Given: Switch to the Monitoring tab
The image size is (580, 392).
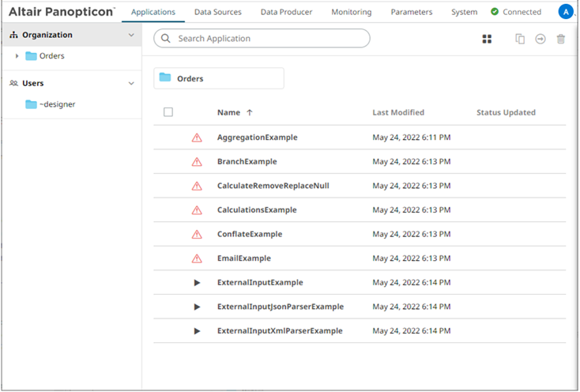Looking at the screenshot, I should tap(351, 13).
